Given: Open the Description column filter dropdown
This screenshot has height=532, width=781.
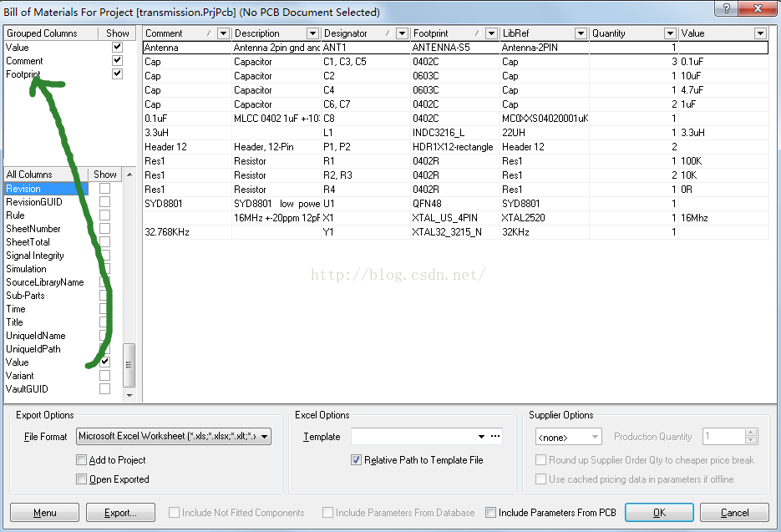Looking at the screenshot, I should (x=312, y=33).
